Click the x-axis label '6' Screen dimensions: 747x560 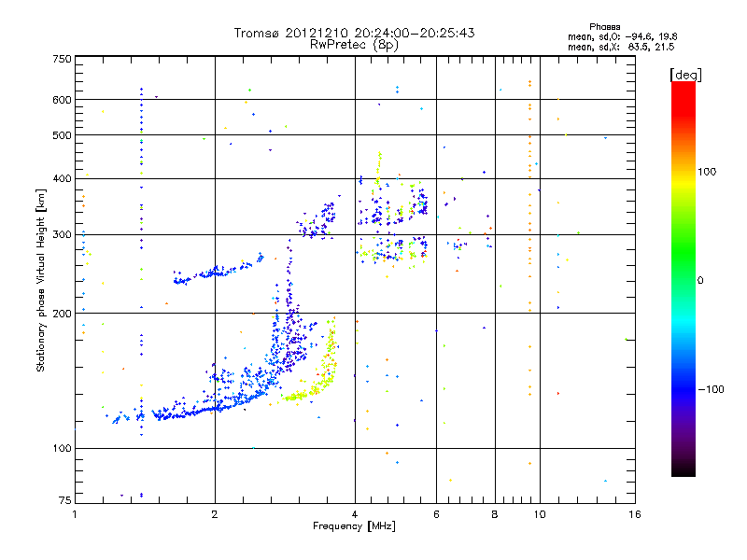(436, 514)
